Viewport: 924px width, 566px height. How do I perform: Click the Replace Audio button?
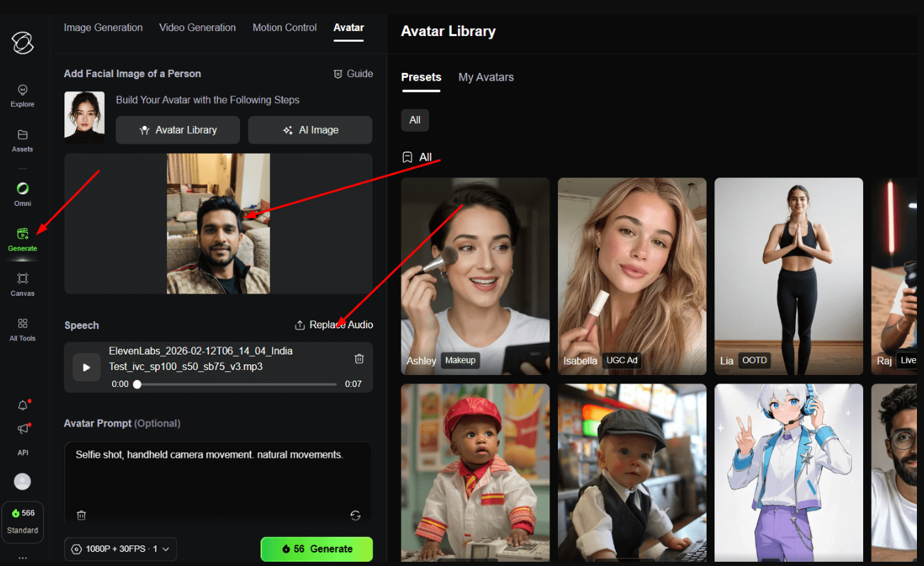tap(333, 325)
